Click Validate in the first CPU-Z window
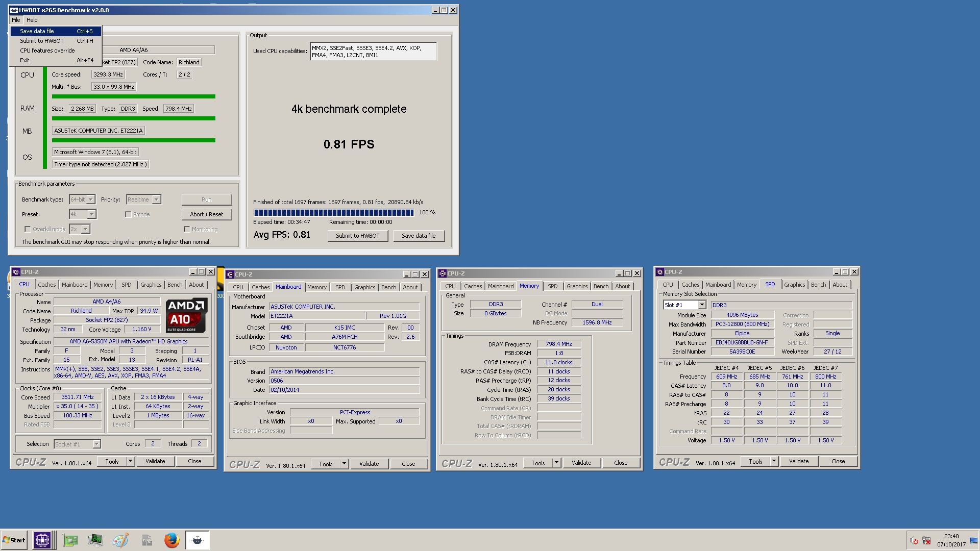This screenshot has width=980, height=551. [155, 461]
